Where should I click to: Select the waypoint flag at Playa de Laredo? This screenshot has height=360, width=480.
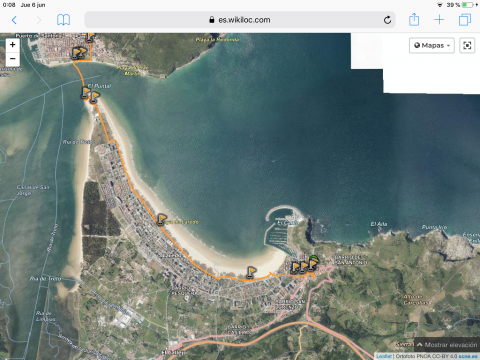click(161, 220)
